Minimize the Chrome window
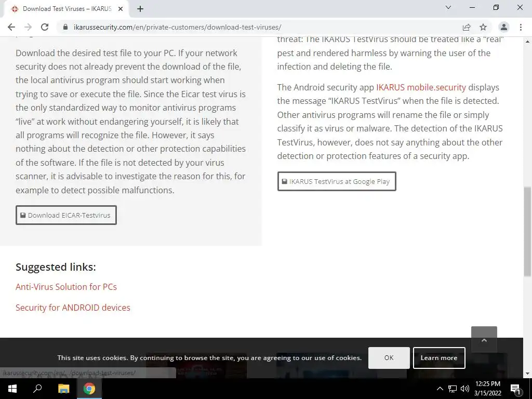The width and height of the screenshot is (532, 399). click(472, 7)
